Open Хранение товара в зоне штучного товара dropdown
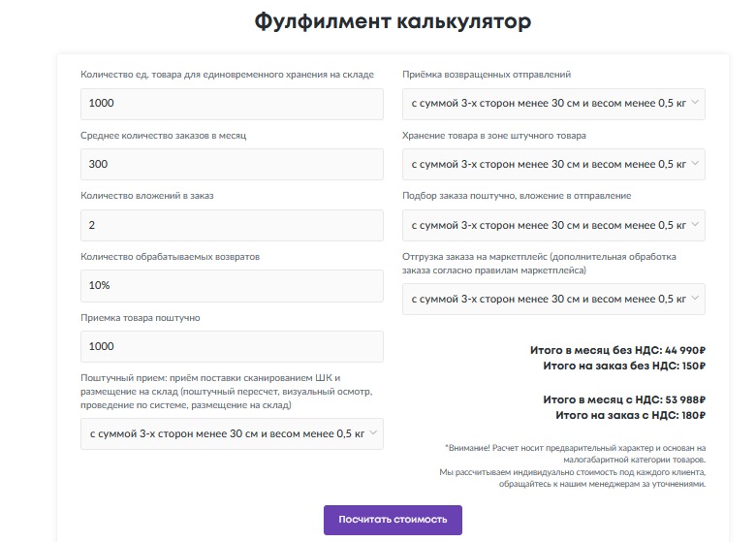 553,165
